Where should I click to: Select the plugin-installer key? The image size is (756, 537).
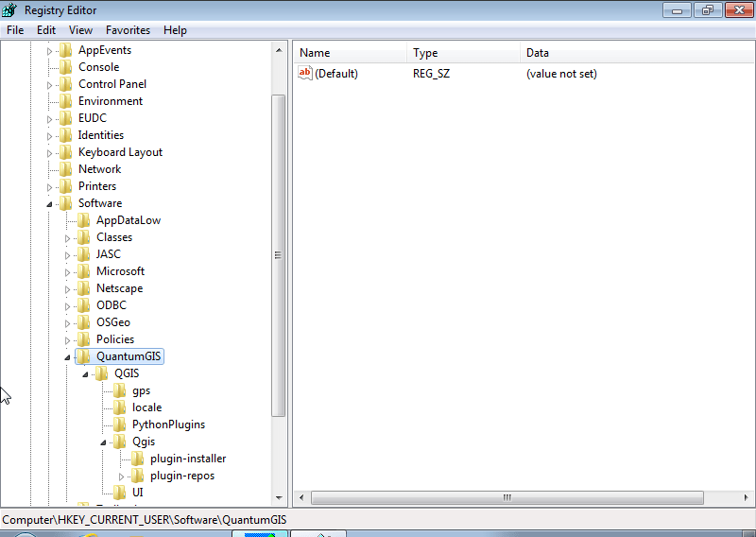pyautogui.click(x=188, y=459)
